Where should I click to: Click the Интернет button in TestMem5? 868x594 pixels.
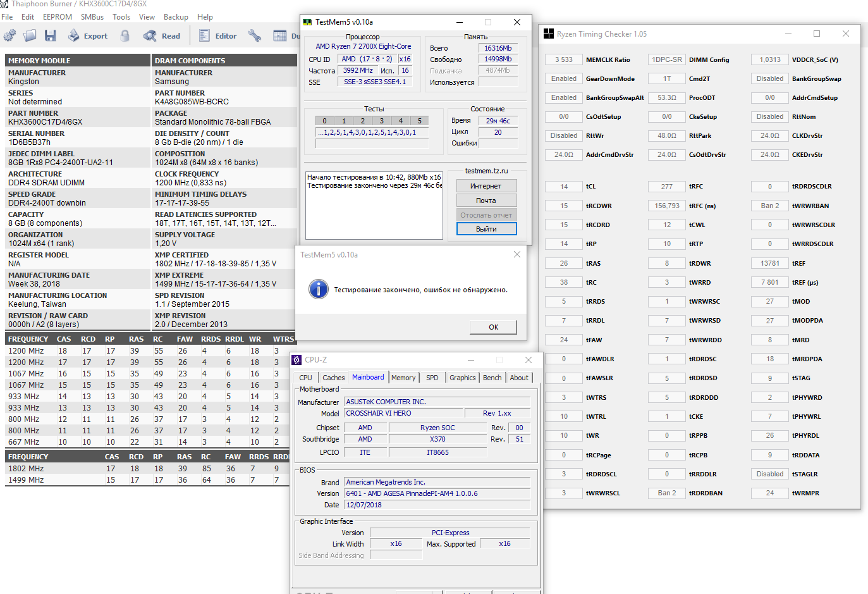[x=486, y=186]
